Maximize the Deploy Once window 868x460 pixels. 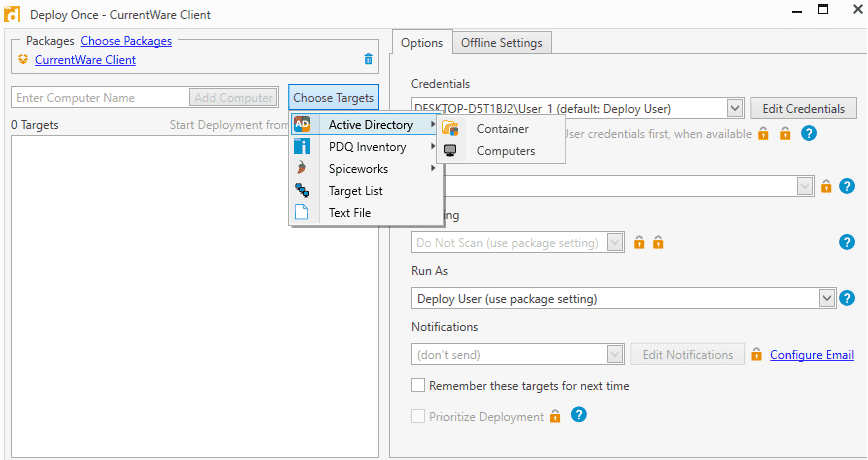[823, 9]
